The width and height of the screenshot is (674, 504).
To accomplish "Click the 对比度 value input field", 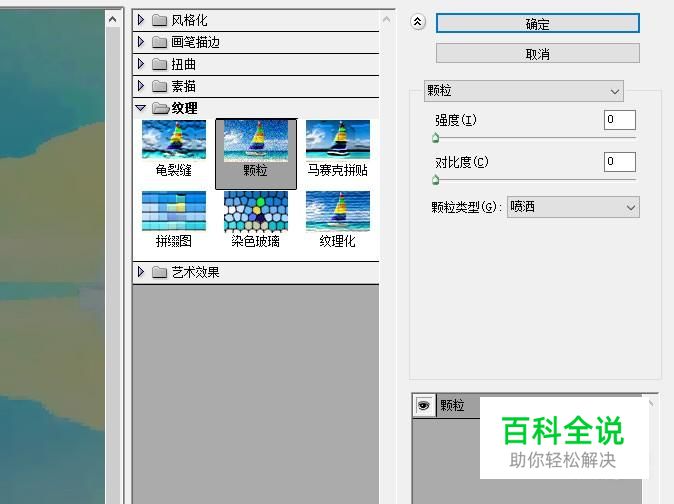I will coord(619,162).
